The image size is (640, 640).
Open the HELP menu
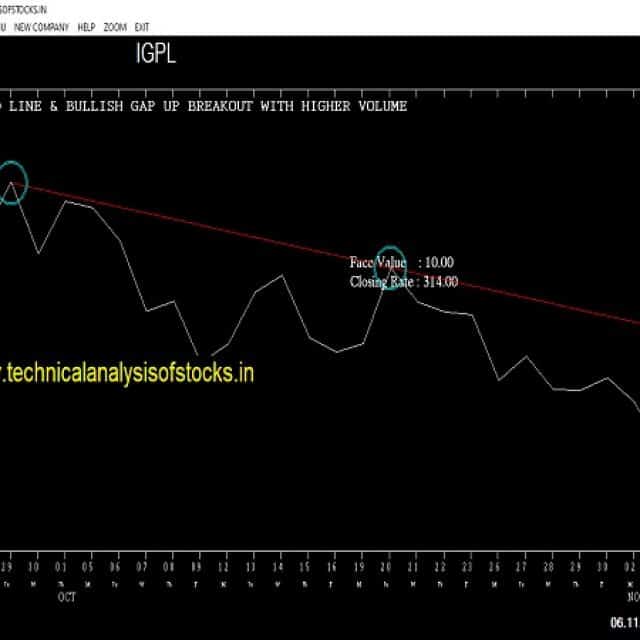[x=86, y=27]
